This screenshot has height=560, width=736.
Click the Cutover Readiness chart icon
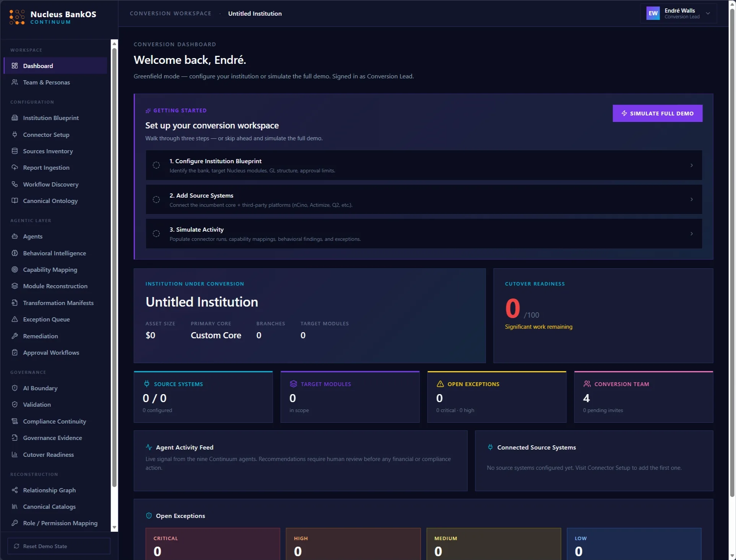15,454
